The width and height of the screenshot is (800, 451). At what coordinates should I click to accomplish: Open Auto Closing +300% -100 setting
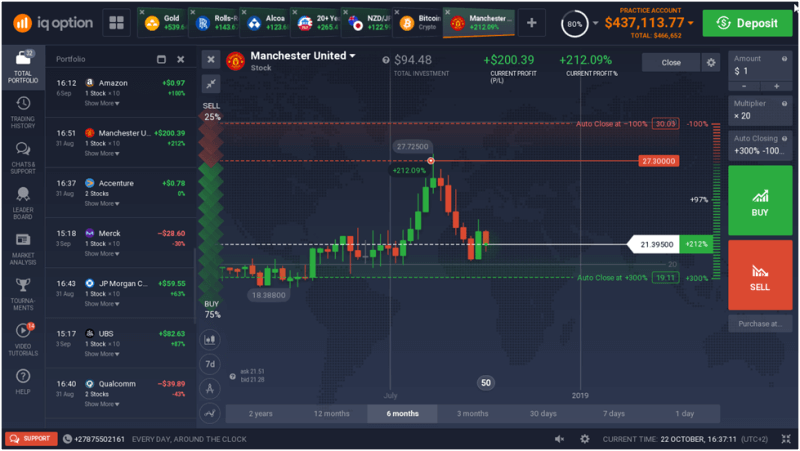tap(760, 145)
